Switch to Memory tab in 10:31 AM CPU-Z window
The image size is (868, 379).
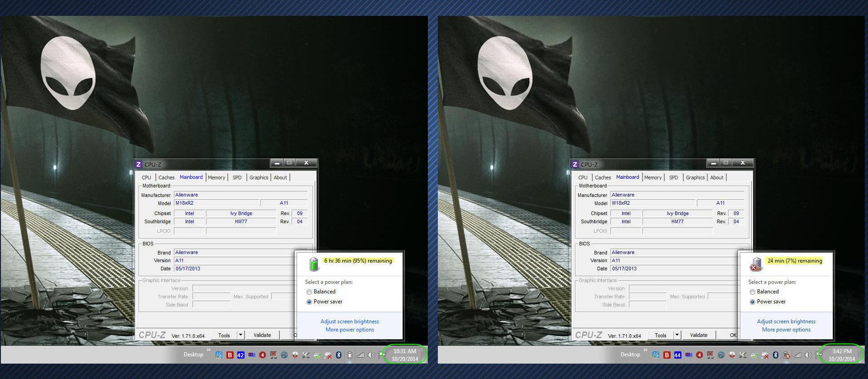(x=216, y=178)
